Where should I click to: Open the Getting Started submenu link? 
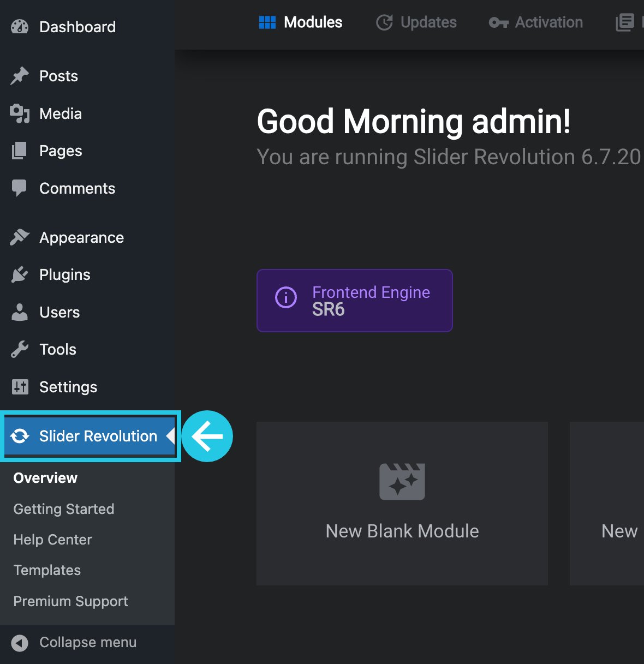coord(64,509)
